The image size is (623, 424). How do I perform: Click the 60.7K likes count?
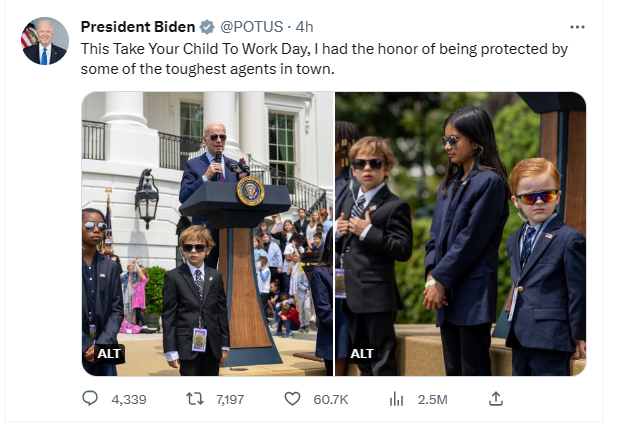pyautogui.click(x=330, y=399)
